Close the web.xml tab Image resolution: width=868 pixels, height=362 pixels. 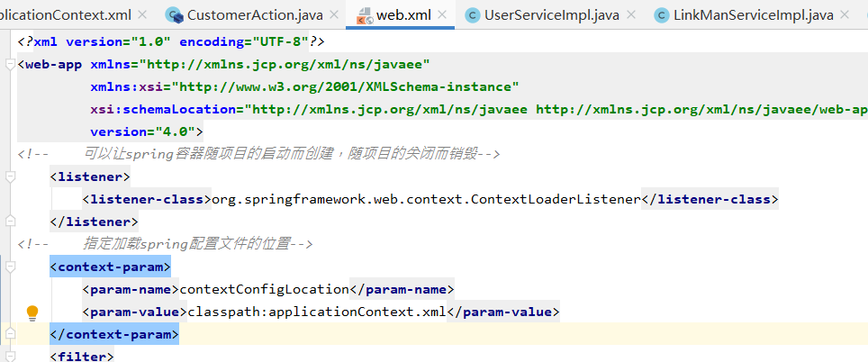pos(442,15)
